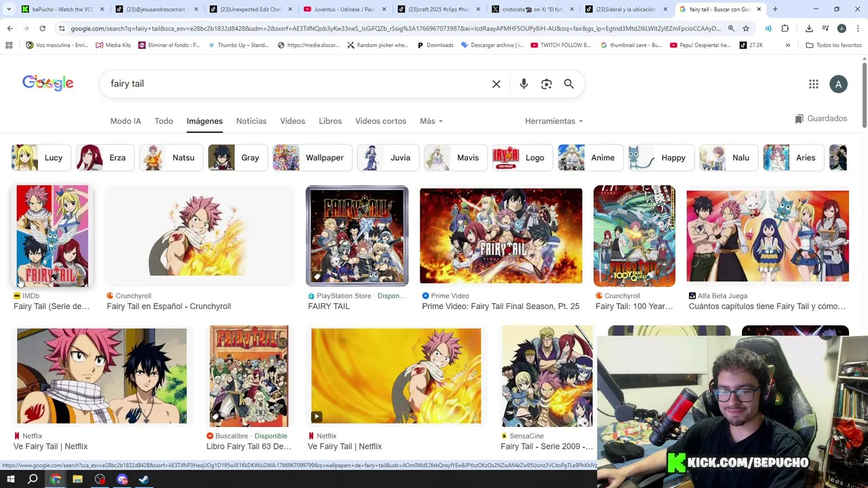The height and width of the screenshot is (488, 868).
Task: Filter images by Gray chip
Action: coord(237,158)
